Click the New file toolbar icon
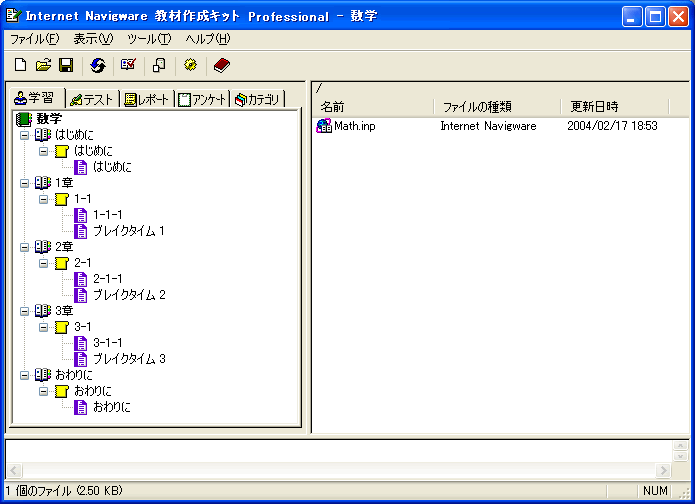 20,65
